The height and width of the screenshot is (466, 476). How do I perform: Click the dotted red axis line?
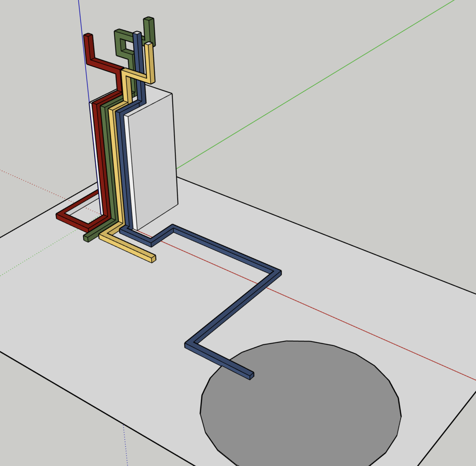pyautogui.click(x=36, y=184)
